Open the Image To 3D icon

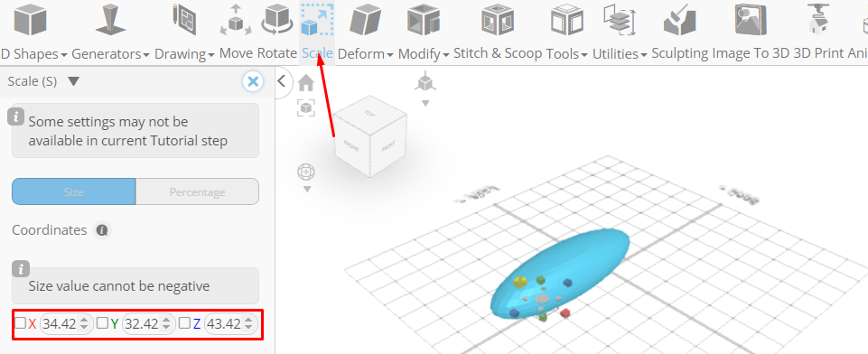(751, 20)
